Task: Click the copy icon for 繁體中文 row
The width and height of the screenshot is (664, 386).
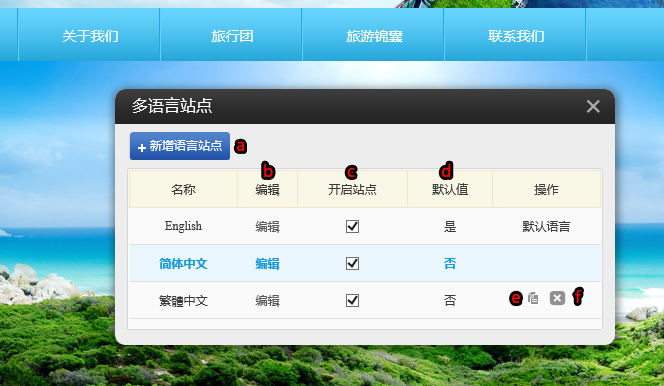Action: (533, 298)
